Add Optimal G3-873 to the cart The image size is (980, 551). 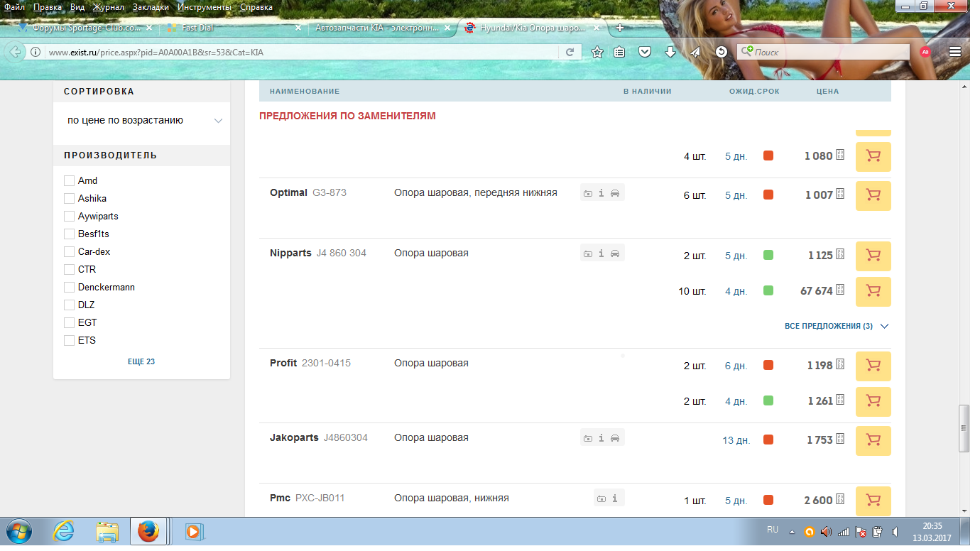click(x=873, y=195)
